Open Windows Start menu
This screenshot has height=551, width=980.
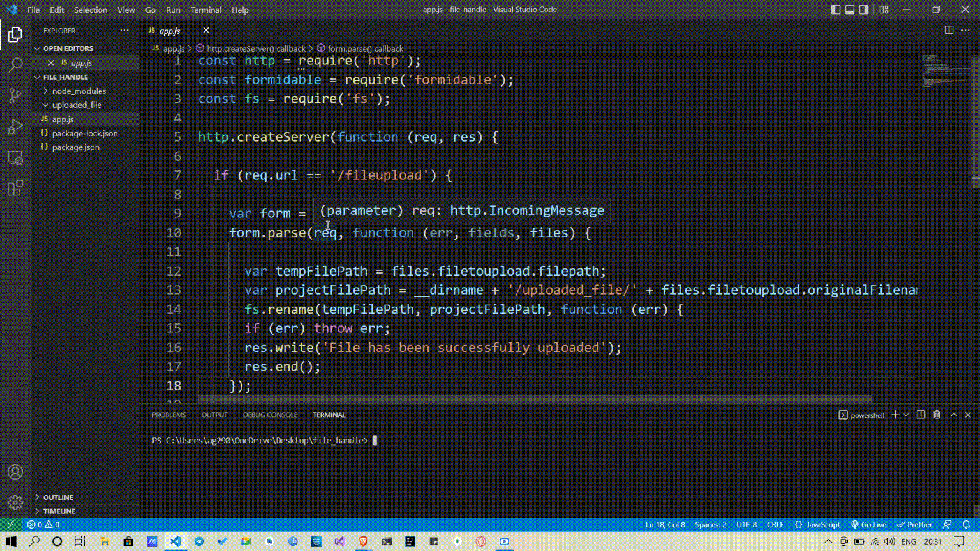tap(11, 541)
